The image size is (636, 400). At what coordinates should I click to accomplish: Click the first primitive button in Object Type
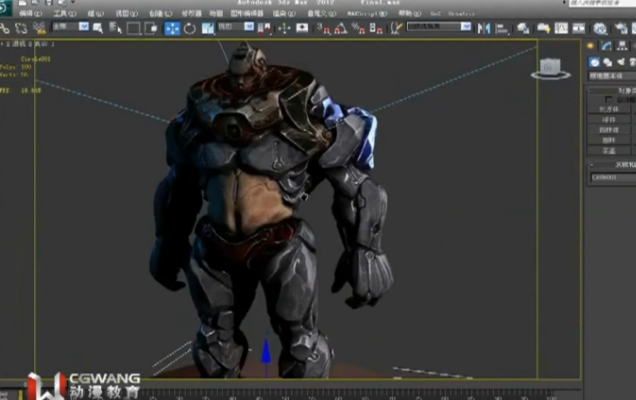(610, 110)
